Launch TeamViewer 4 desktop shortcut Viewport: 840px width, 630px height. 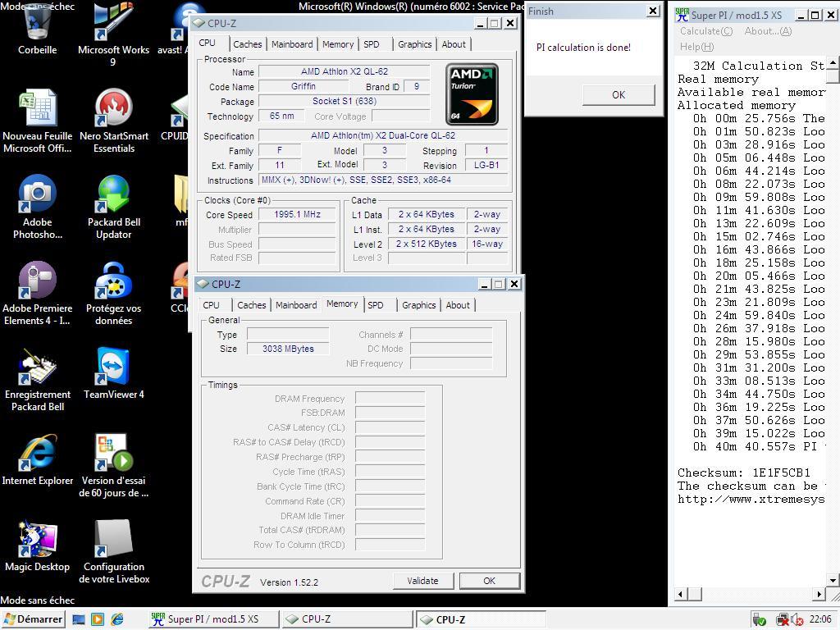pyautogui.click(x=113, y=373)
